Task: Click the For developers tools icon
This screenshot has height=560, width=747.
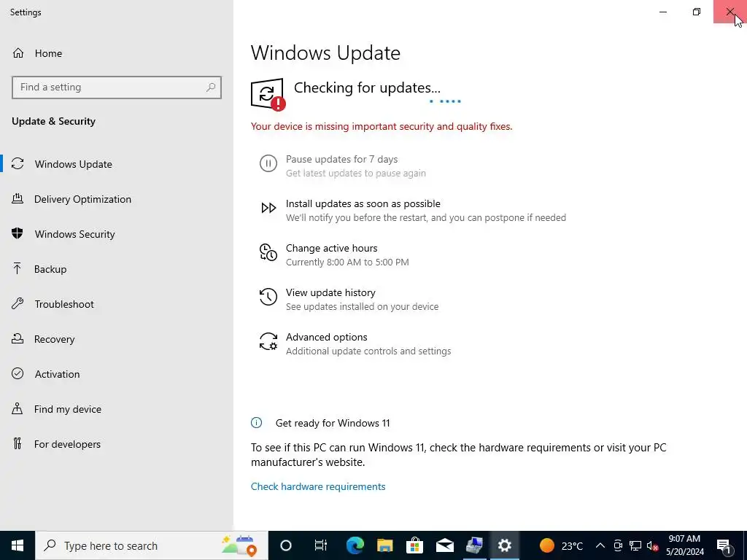Action: [x=18, y=444]
